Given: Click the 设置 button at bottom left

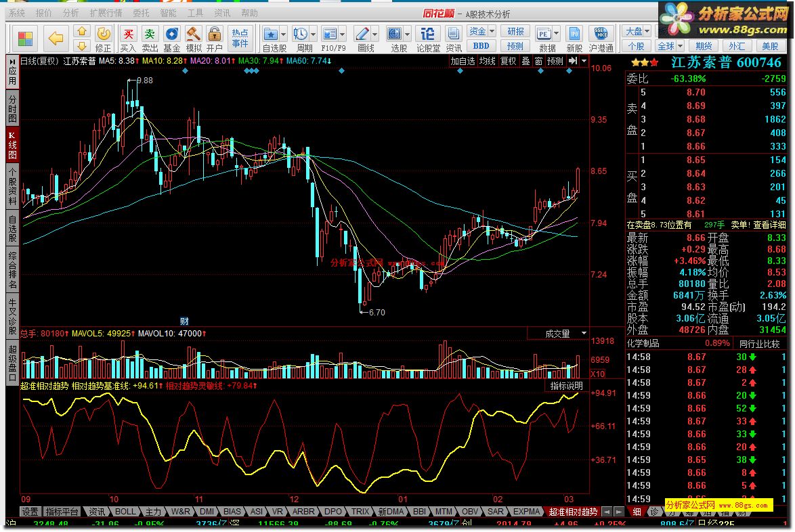Looking at the screenshot, I should tap(29, 512).
